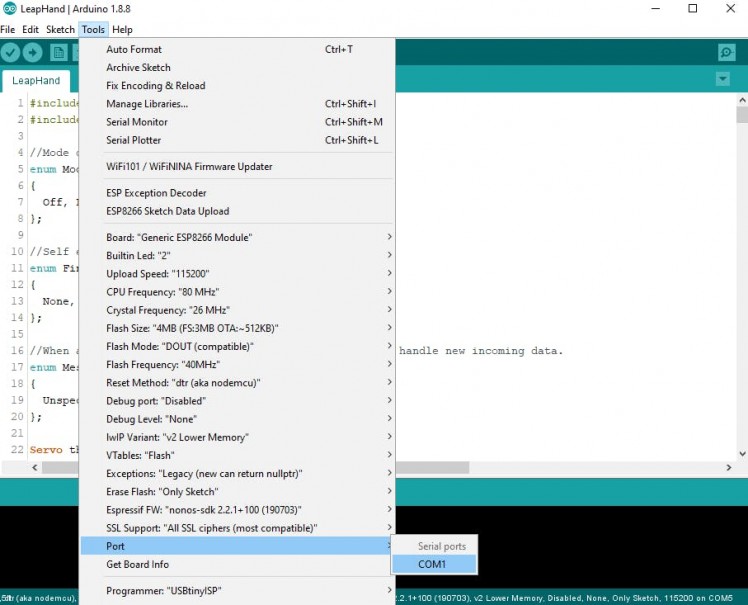The width and height of the screenshot is (748, 605).
Task: Select Fix Encoding & Reload
Action: coord(237,86)
